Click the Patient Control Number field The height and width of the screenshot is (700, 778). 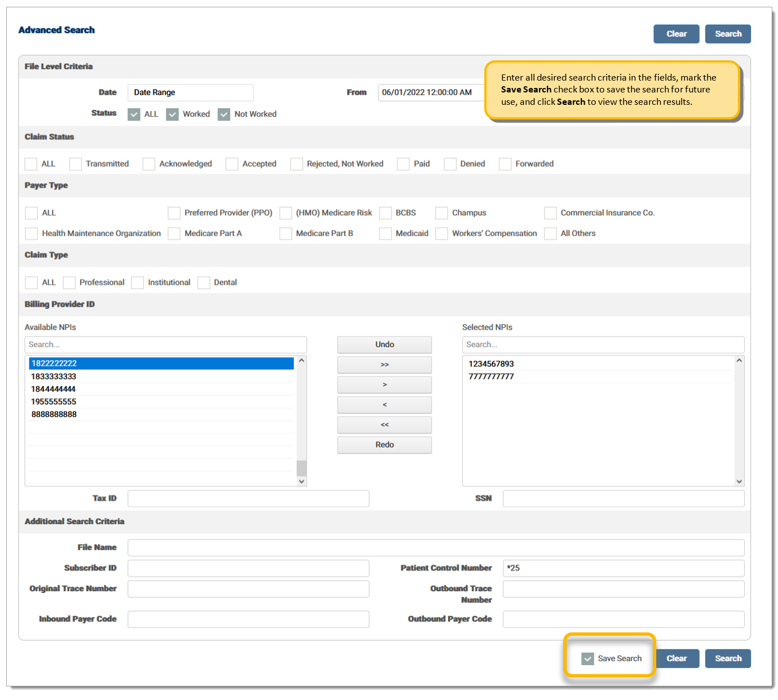pyautogui.click(x=624, y=568)
